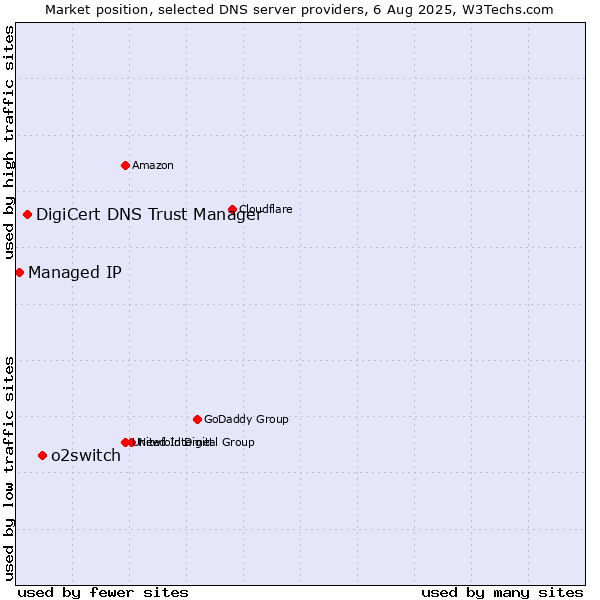Click 'used by fewer sites' axis label
The image size is (600, 600).
pos(103,593)
